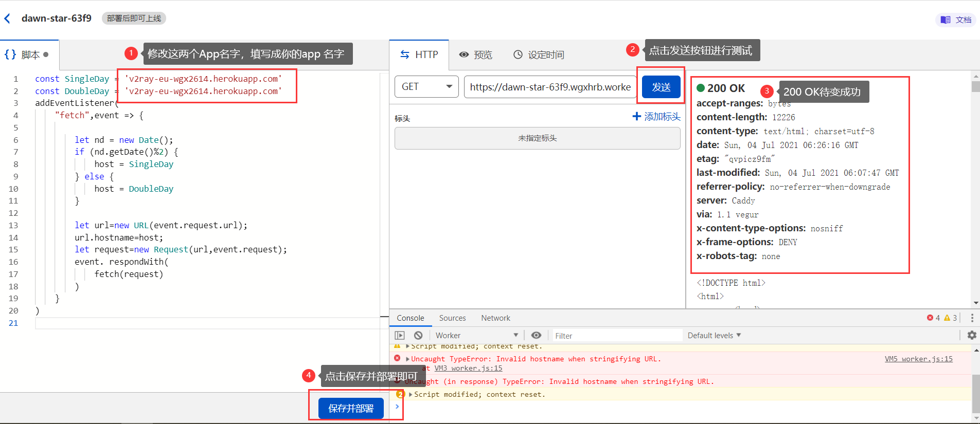The height and width of the screenshot is (424, 980).
Task: Click the DoubleDay hostname string on line 2
Action: click(203, 91)
